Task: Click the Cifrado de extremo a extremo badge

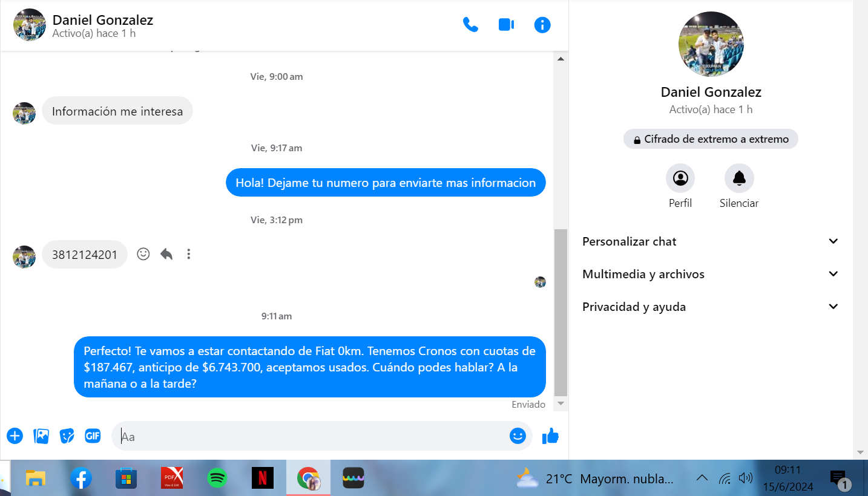Action: (711, 139)
